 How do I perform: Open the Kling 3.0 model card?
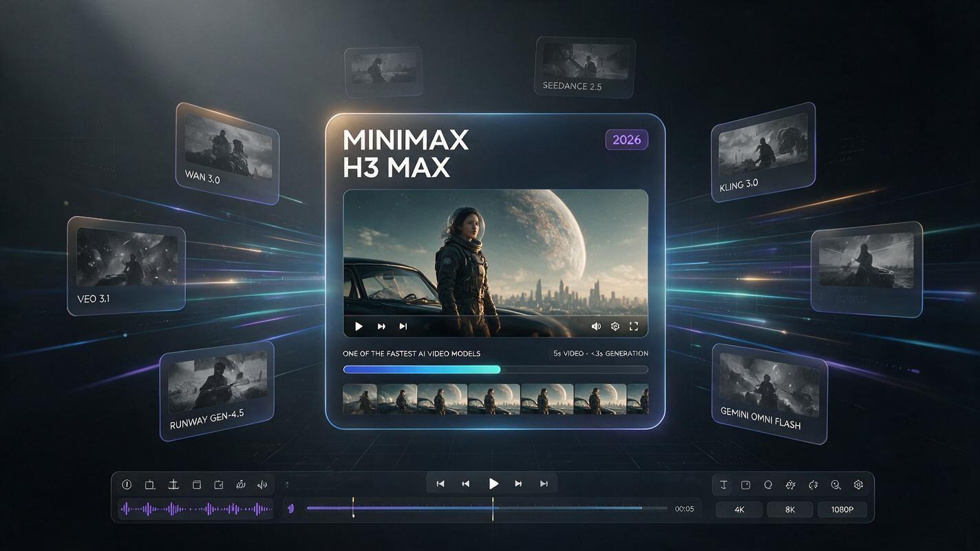(x=763, y=152)
